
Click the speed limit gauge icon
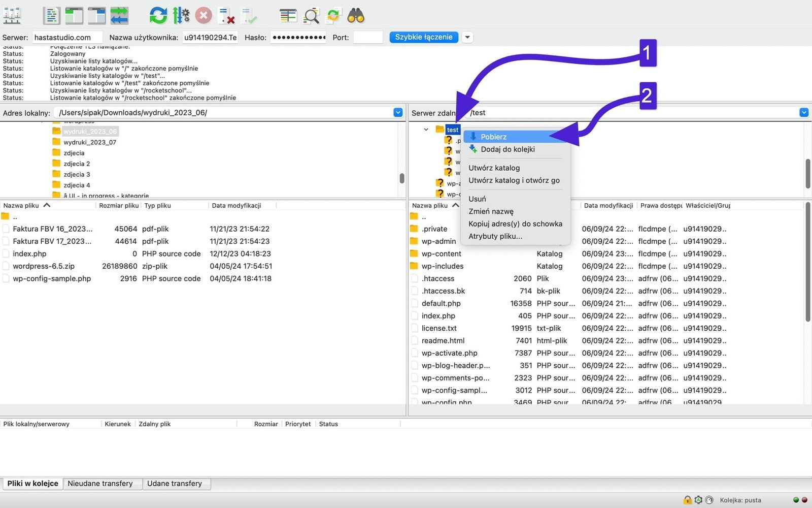(x=709, y=500)
